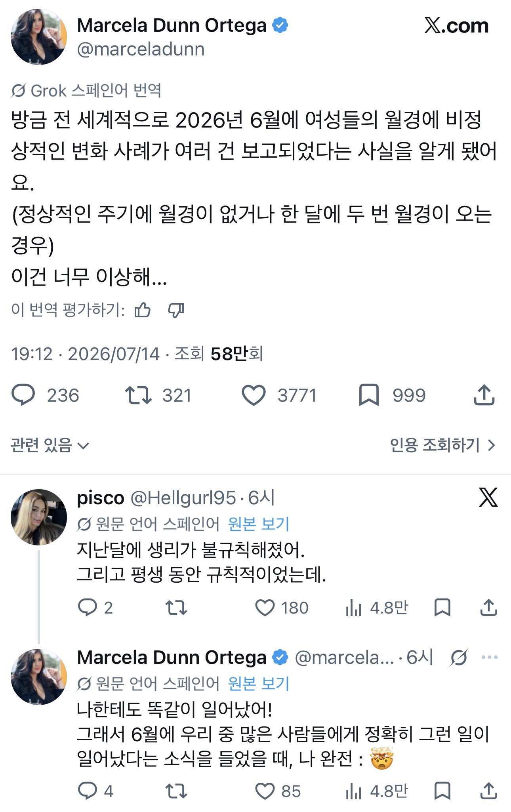Reply to Marcela's comment with 4 replies

click(x=87, y=791)
